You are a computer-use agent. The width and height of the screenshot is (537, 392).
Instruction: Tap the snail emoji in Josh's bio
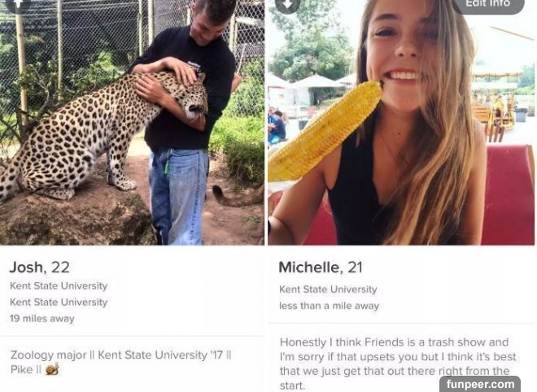pyautogui.click(x=52, y=369)
